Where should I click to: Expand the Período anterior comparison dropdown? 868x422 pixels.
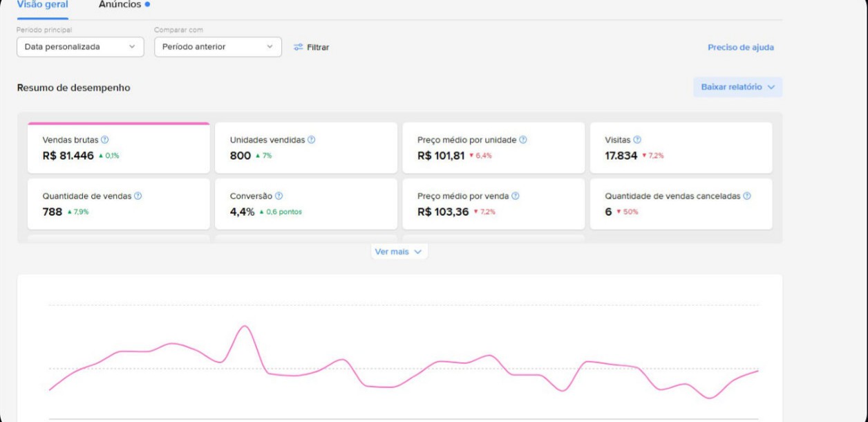(x=218, y=47)
